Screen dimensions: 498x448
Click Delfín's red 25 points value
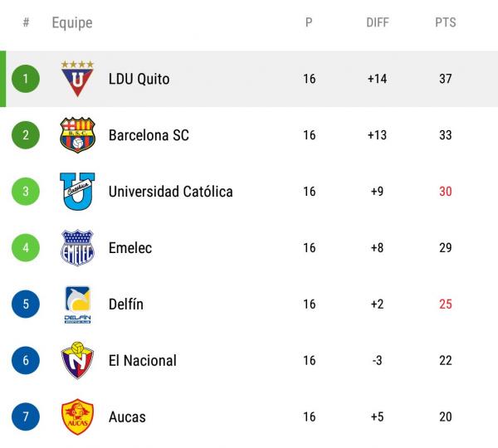[x=445, y=304]
